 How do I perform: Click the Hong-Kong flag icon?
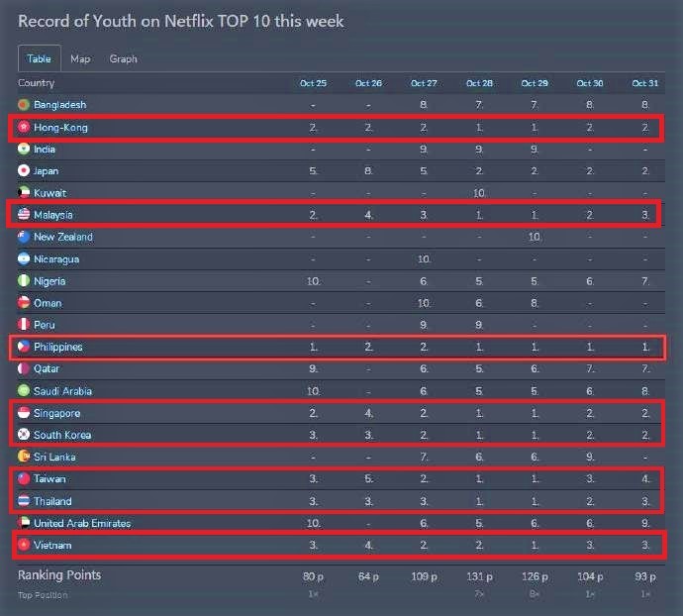(x=24, y=128)
